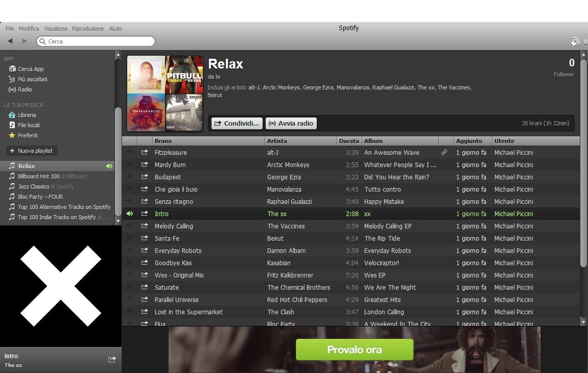Star the Che gioia il buio track
The width and height of the screenshot is (588, 373).
click(x=130, y=189)
